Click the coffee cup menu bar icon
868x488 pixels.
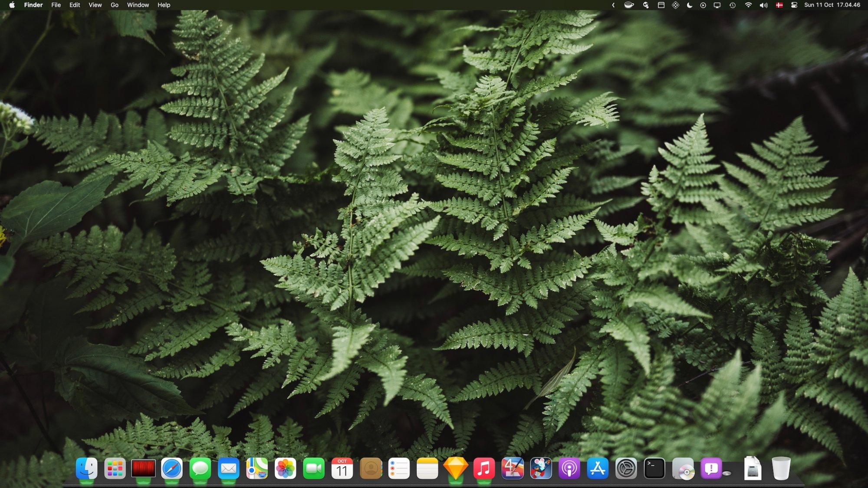[x=629, y=5]
